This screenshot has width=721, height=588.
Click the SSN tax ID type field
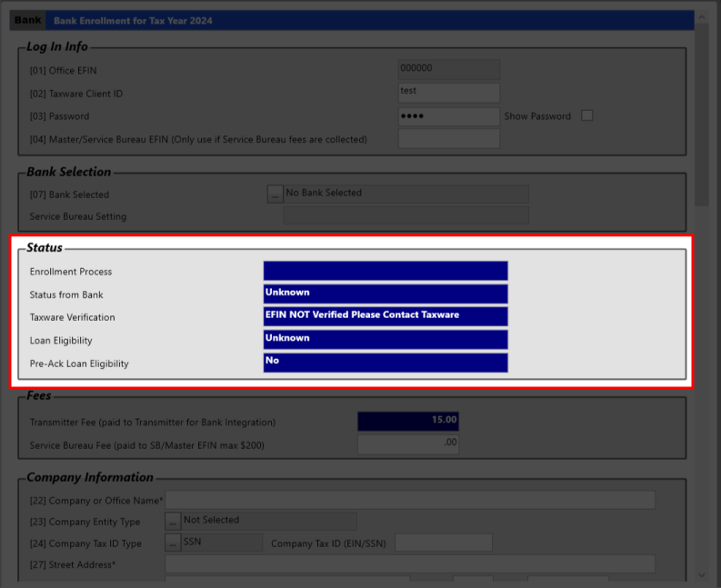(222, 543)
